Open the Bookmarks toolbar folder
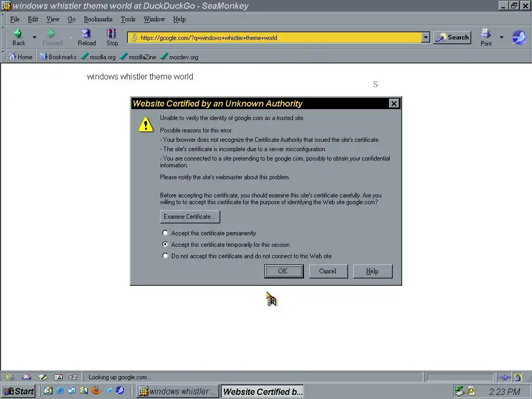 click(x=58, y=57)
